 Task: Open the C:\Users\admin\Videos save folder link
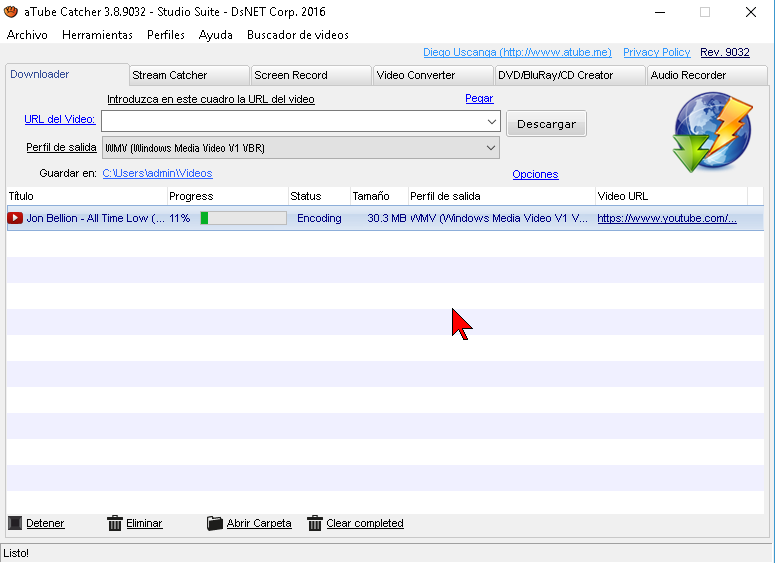(157, 173)
